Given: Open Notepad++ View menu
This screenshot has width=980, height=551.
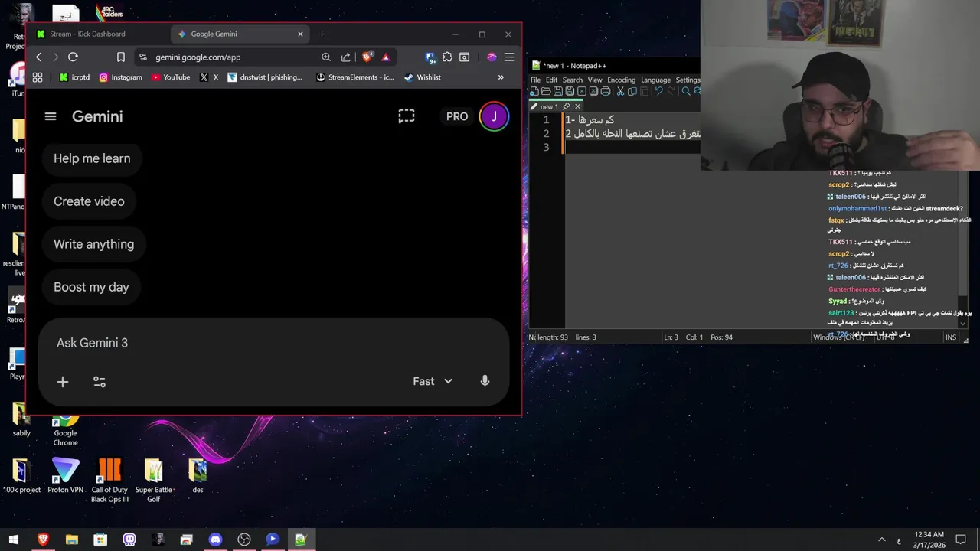Looking at the screenshot, I should point(595,80).
